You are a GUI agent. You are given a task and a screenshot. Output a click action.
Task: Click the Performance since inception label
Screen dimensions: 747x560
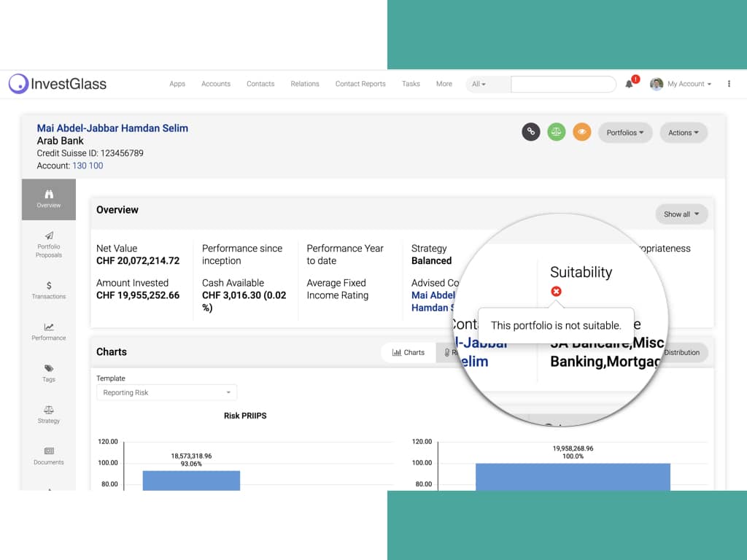coord(242,254)
